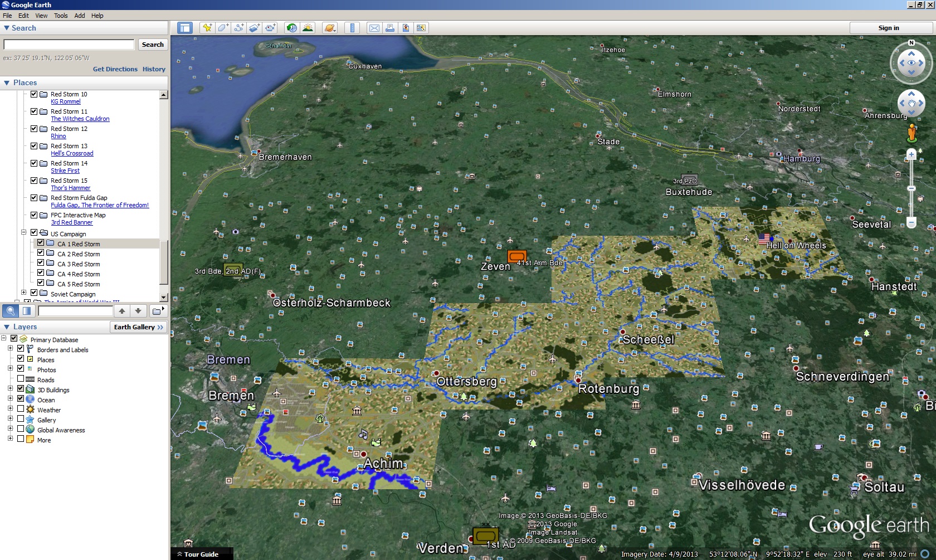This screenshot has height=560, width=936.
Task: Uncheck the Red Storm 10 folder
Action: point(34,94)
